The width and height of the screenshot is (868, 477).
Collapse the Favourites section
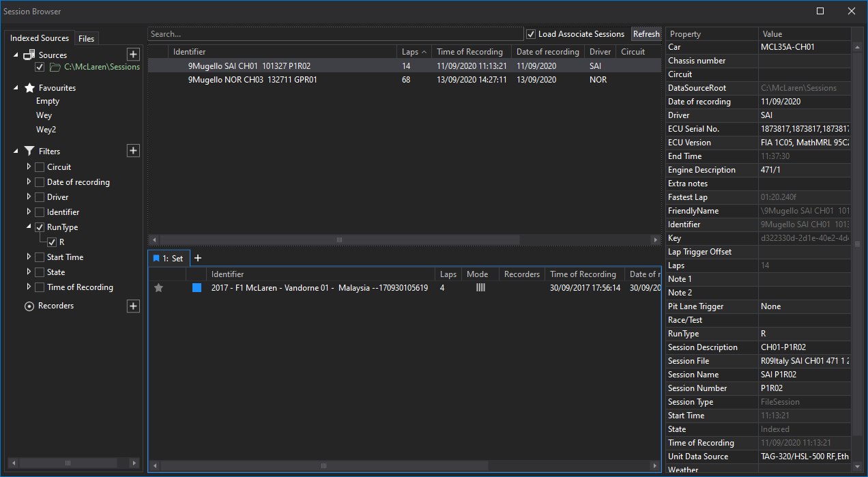[x=14, y=87]
